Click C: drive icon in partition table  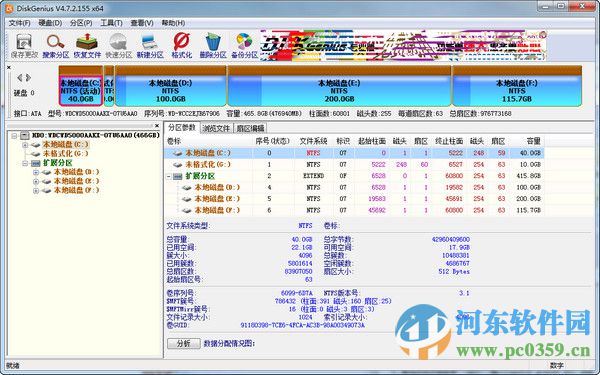point(177,153)
